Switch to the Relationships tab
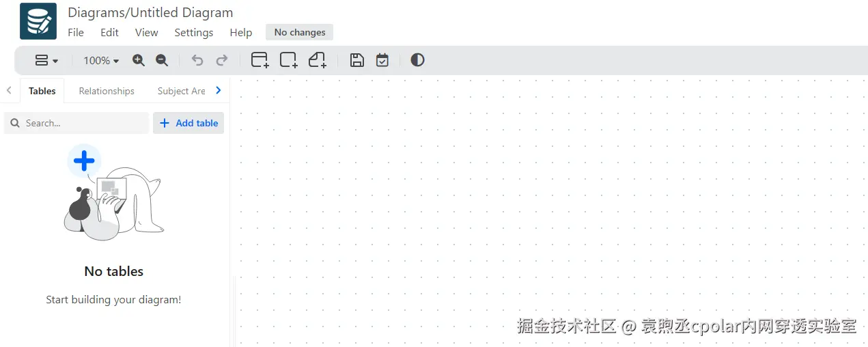Viewport: 868px width, 347px height. point(107,91)
